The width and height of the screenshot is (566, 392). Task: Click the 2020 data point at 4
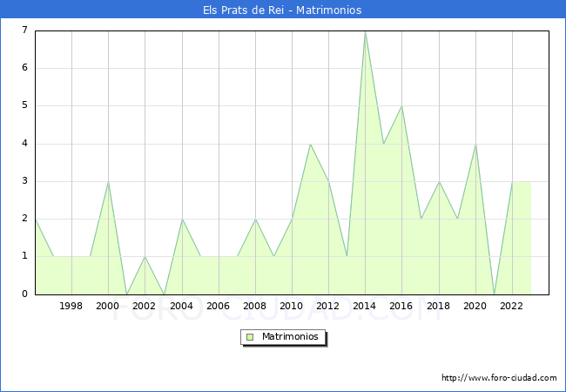(475, 144)
